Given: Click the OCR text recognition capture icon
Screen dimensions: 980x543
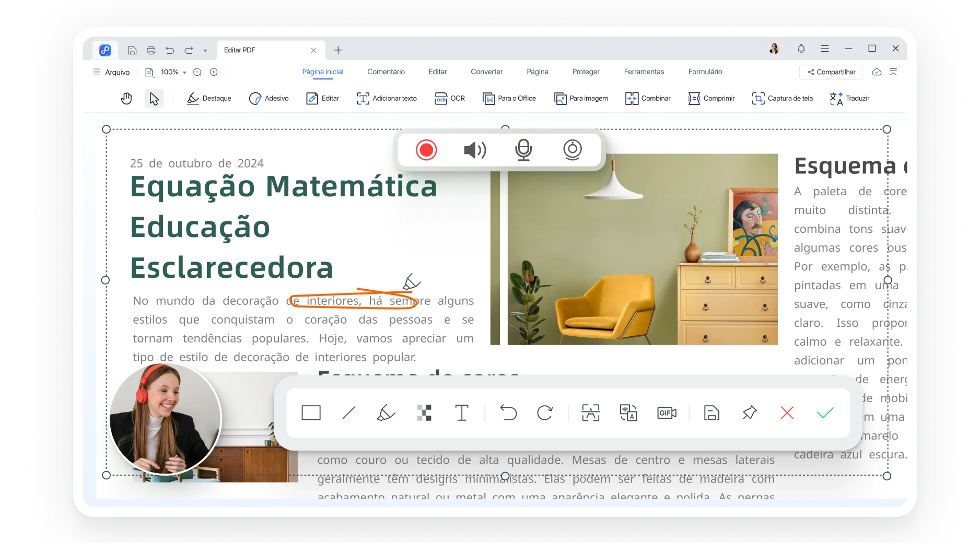Looking at the screenshot, I should coord(591,413).
